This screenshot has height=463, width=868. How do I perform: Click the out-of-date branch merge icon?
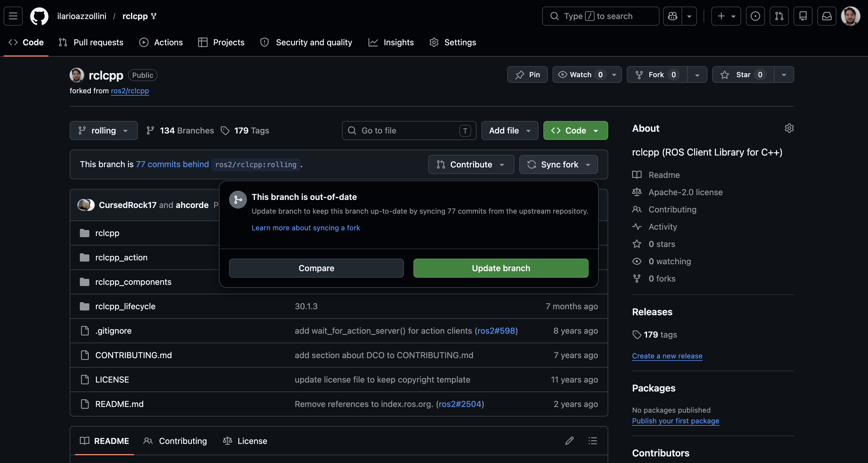point(238,200)
